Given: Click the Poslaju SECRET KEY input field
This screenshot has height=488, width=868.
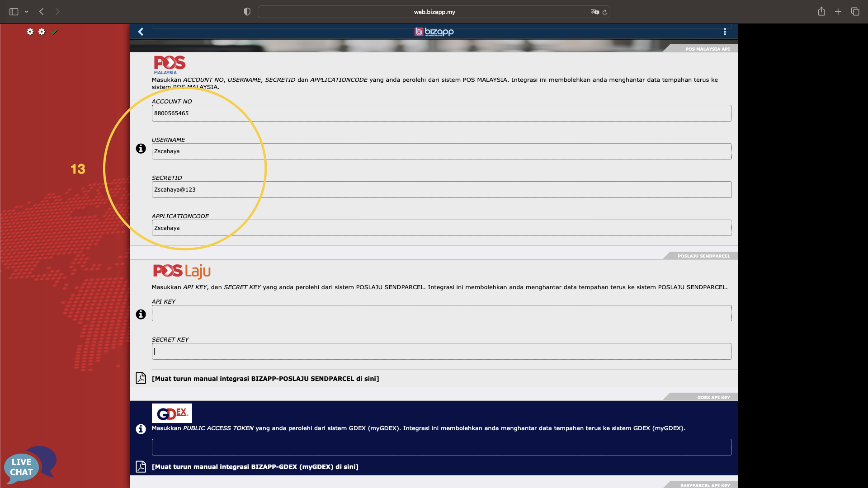Looking at the screenshot, I should pos(442,352).
